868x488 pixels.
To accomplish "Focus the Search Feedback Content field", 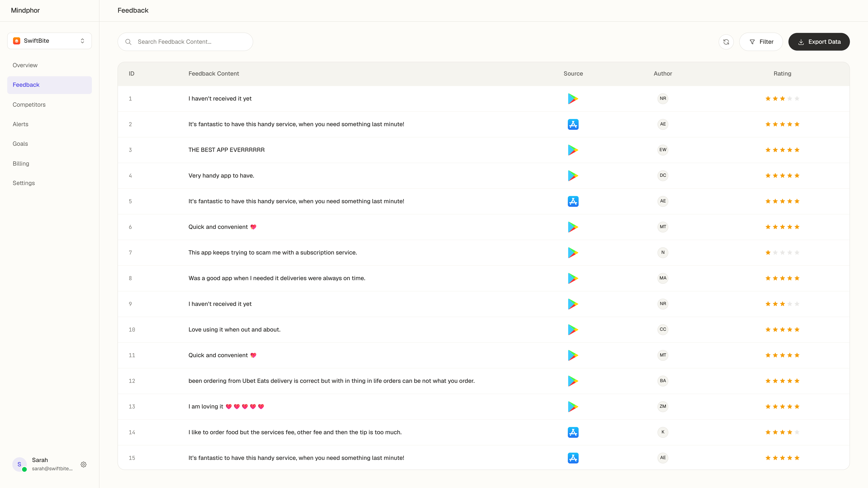I will (185, 42).
